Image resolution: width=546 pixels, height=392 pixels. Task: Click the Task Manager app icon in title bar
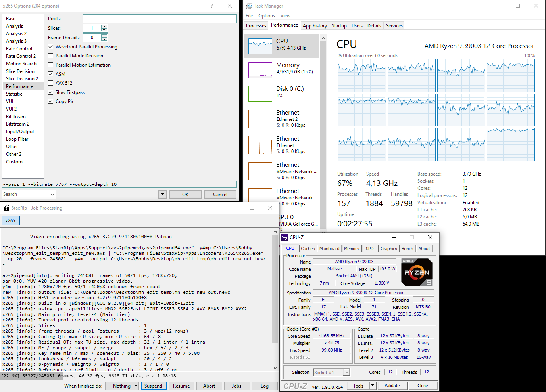tap(249, 6)
